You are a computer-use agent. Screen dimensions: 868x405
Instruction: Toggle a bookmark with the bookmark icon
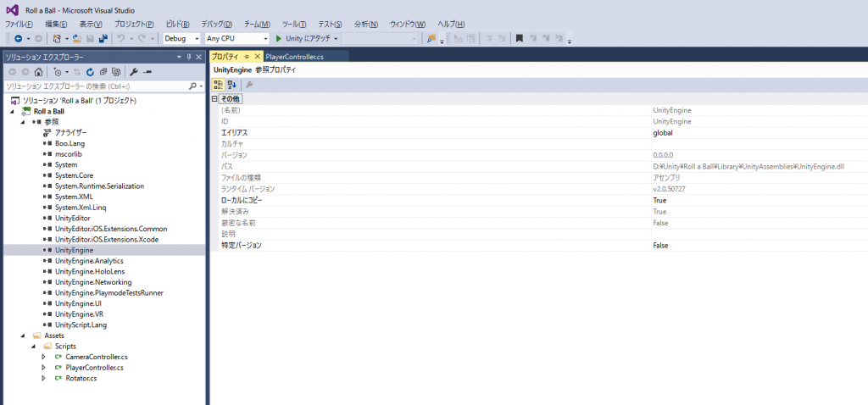point(520,39)
